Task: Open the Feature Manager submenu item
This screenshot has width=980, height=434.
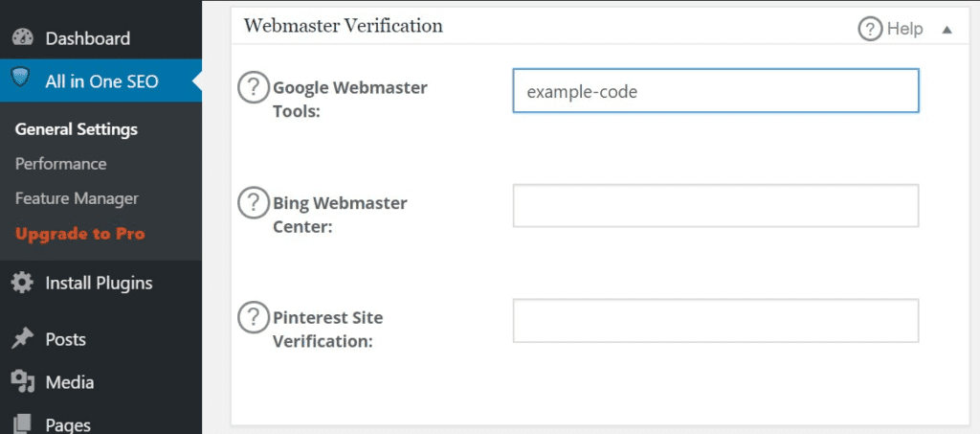Action: coord(77,199)
